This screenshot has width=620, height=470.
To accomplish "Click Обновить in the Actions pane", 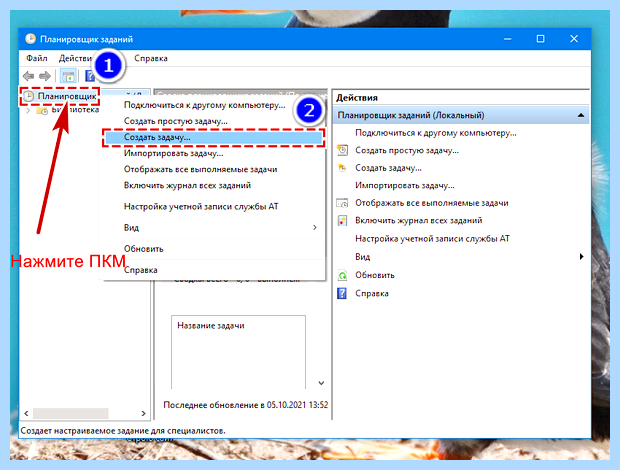I will pyautogui.click(x=375, y=275).
